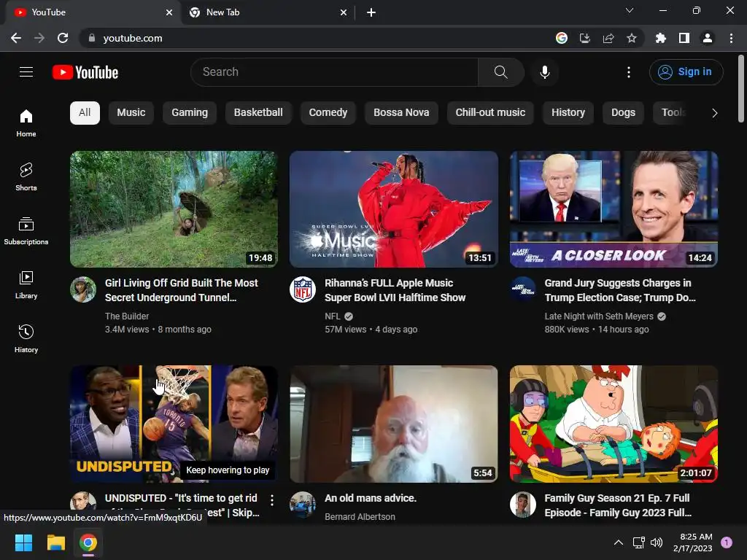Image resolution: width=747 pixels, height=560 pixels.
Task: Play the A Closer Look thumbnail
Action: (614, 209)
